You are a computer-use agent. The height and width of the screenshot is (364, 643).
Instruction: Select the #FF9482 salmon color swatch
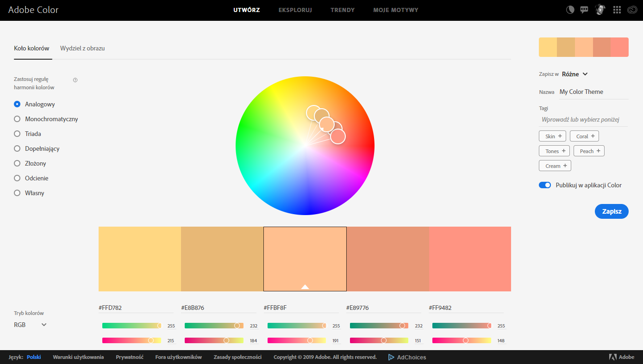click(x=470, y=259)
